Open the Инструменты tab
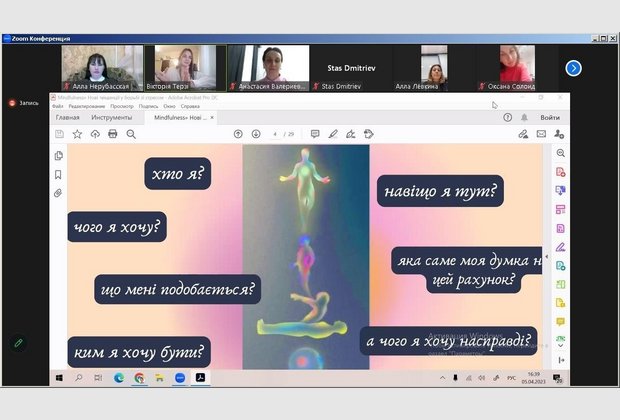Image resolution: width=620 pixels, height=420 pixels. pyautogui.click(x=112, y=117)
